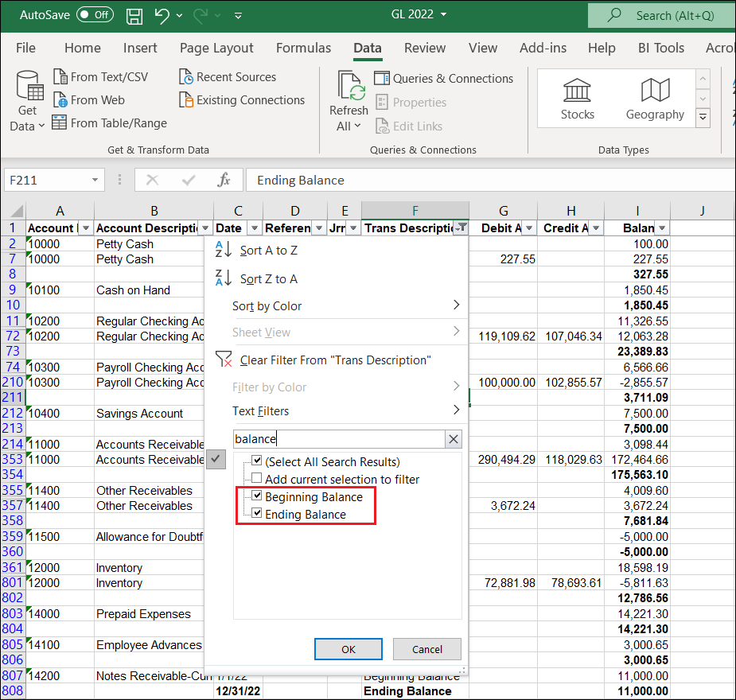This screenshot has width=736, height=700.
Task: Open the Review tab
Action: pyautogui.click(x=425, y=48)
